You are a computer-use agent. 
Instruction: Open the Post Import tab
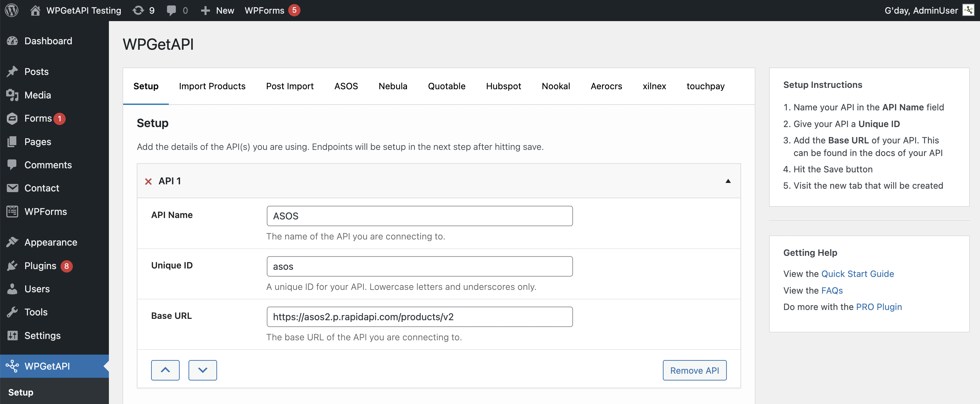click(x=290, y=86)
